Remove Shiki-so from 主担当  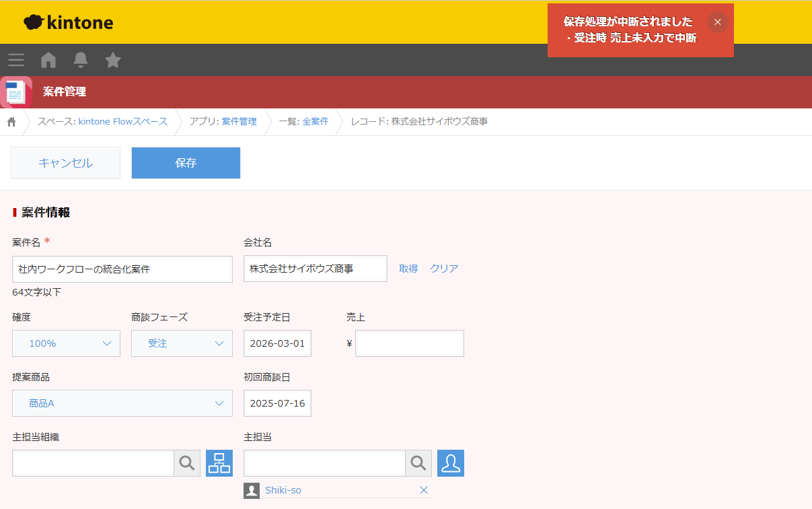coord(424,490)
